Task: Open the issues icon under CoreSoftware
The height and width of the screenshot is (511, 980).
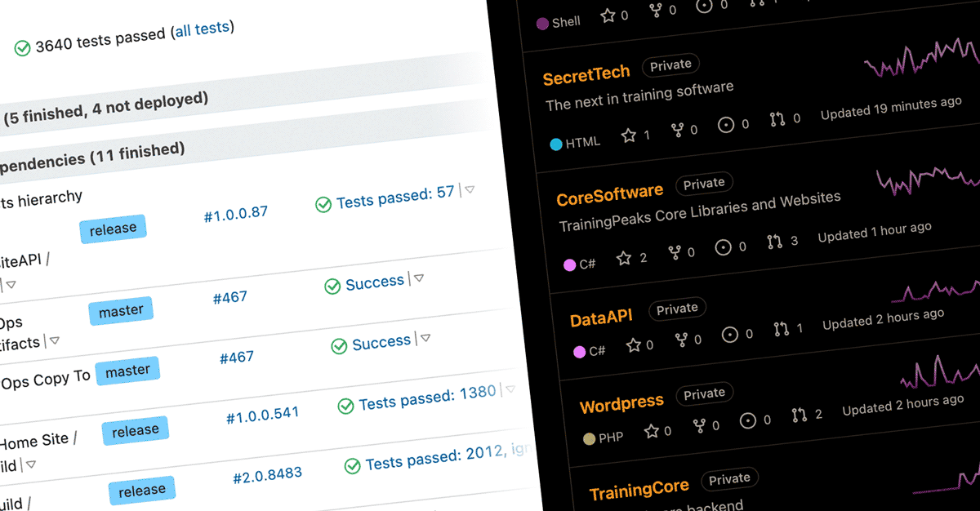Action: 724,247
